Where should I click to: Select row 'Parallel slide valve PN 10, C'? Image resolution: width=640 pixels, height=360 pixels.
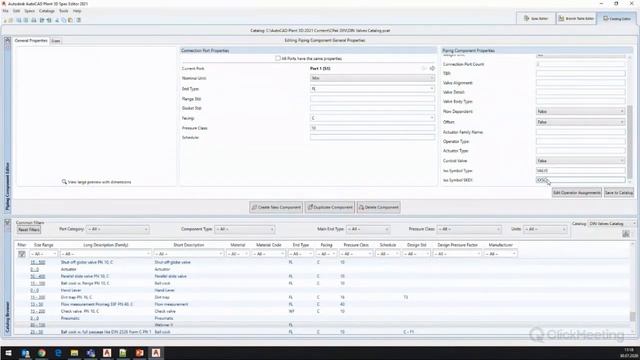(322, 276)
